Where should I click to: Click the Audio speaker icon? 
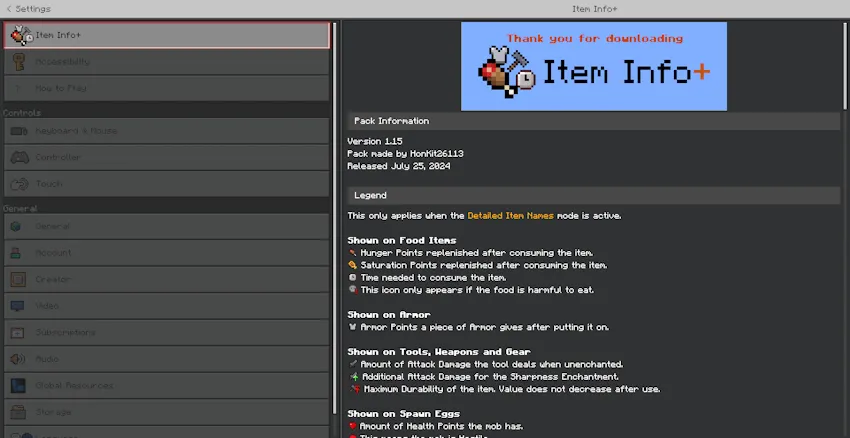(18, 359)
